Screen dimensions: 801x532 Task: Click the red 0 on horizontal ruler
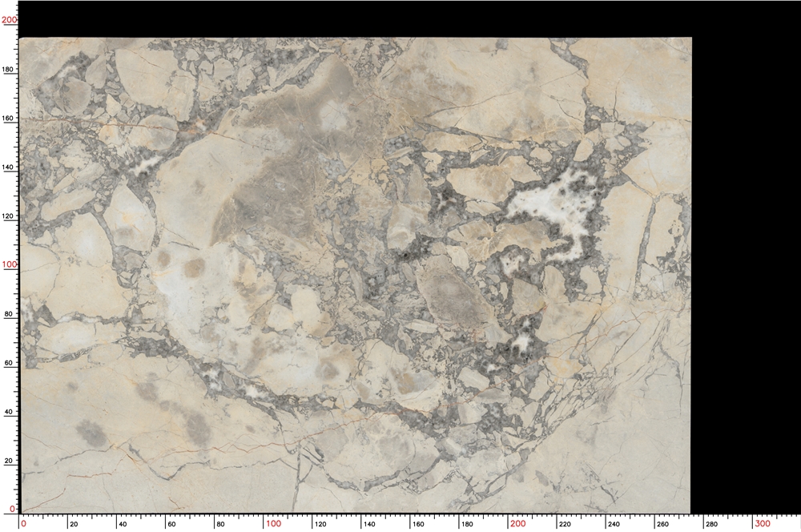pos(23,523)
